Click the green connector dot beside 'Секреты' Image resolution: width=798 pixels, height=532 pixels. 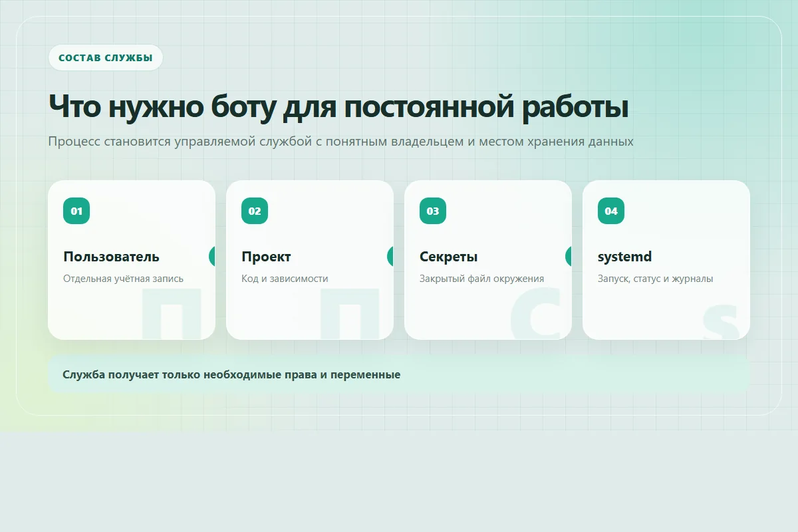[x=569, y=256]
